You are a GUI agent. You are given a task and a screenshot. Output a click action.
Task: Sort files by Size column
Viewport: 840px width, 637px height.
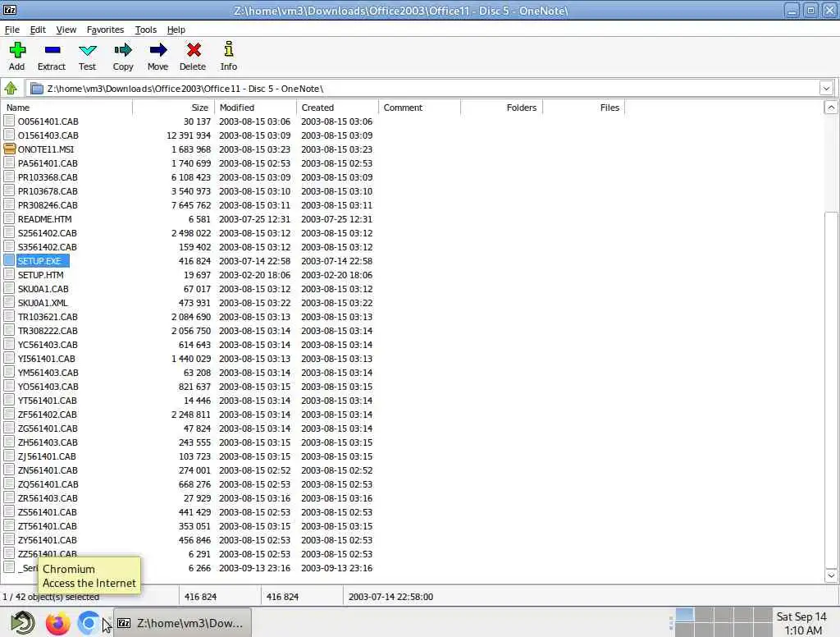(x=174, y=108)
